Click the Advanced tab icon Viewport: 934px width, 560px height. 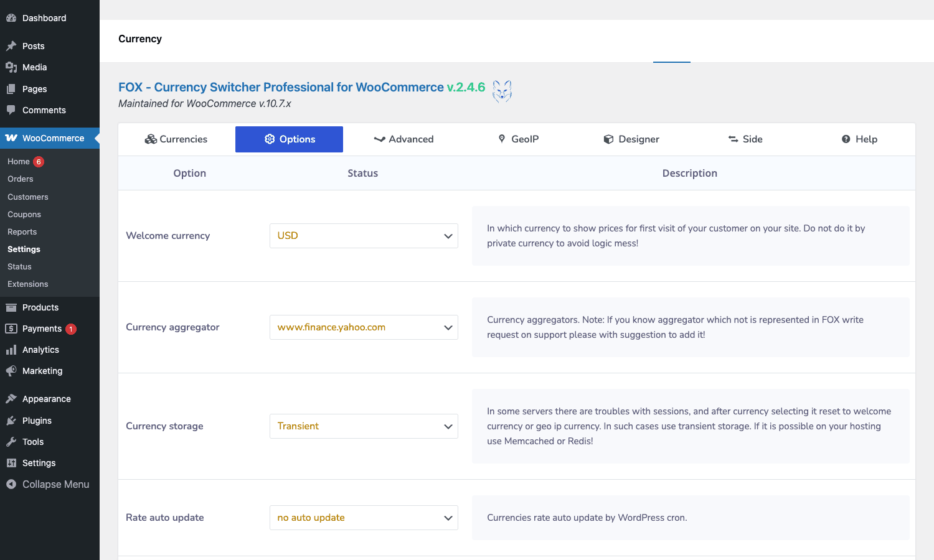click(379, 139)
